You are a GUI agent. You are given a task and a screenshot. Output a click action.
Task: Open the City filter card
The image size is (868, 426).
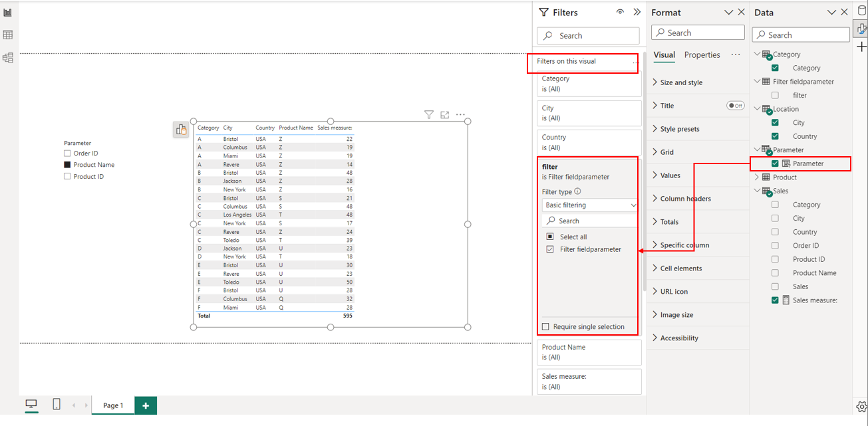(x=589, y=113)
